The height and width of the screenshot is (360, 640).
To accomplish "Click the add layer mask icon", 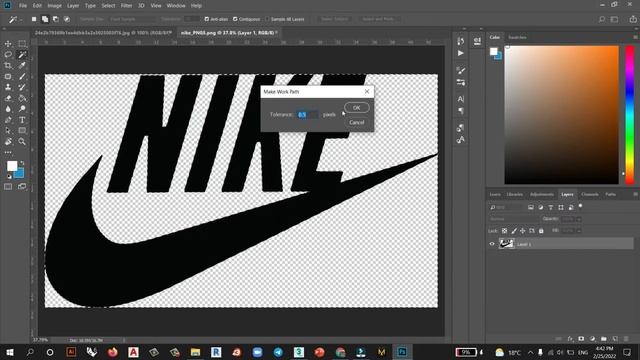I will 581,339.
